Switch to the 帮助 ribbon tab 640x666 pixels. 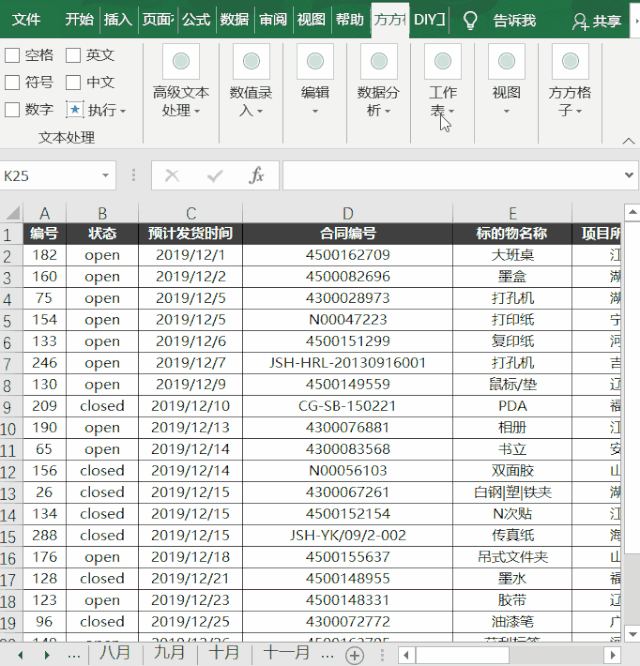click(350, 20)
